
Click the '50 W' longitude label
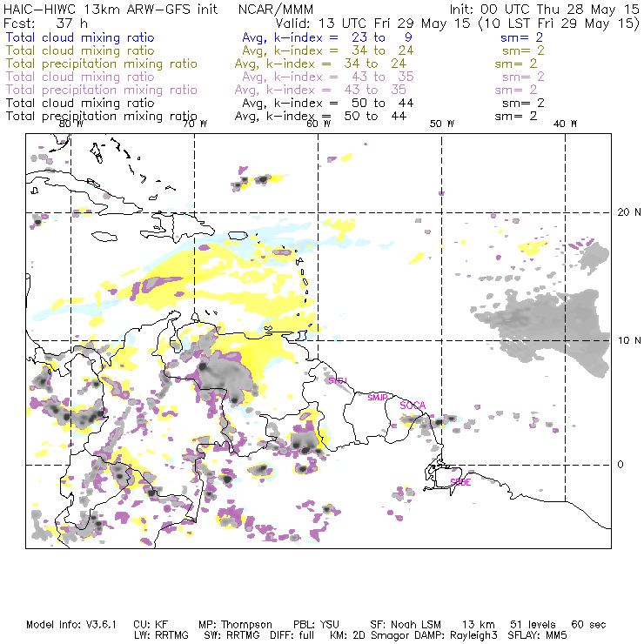coord(442,124)
